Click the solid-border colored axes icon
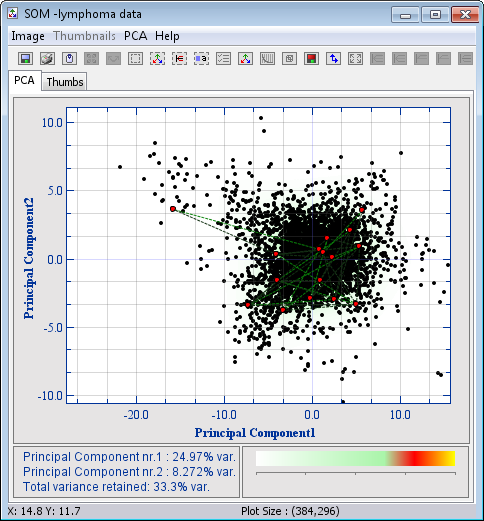 click(245, 59)
